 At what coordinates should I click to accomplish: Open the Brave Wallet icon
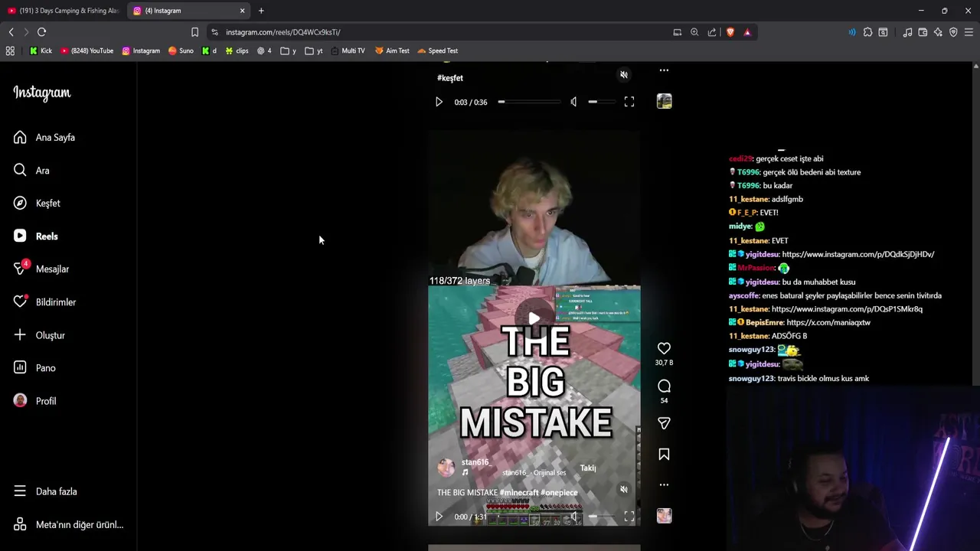pos(923,32)
